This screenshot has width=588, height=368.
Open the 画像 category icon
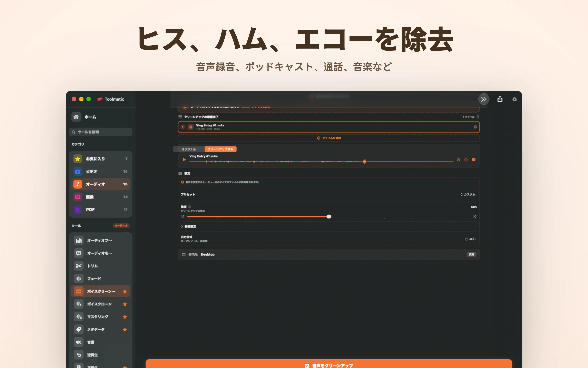pyautogui.click(x=78, y=197)
